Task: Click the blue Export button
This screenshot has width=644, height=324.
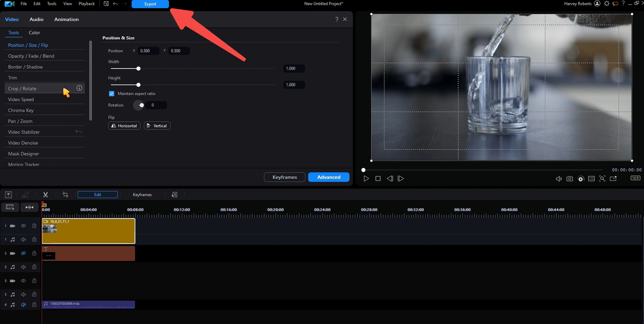Action: pyautogui.click(x=150, y=4)
